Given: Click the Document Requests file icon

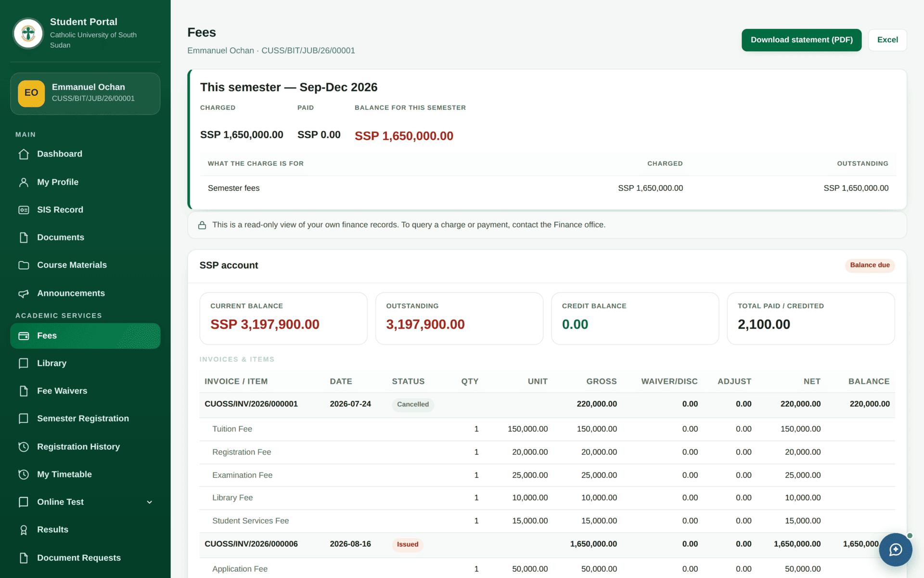Looking at the screenshot, I should pos(24,558).
